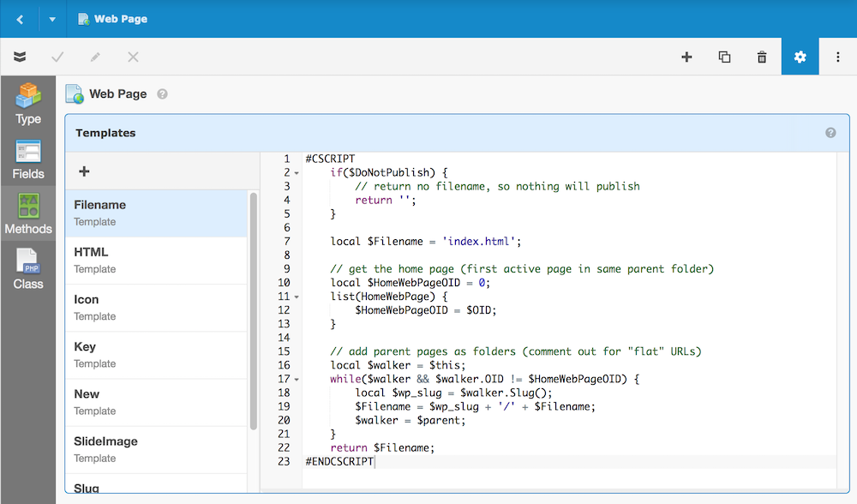Click the Templates panel help icon
Viewport: 857px width, 504px height.
tap(830, 133)
